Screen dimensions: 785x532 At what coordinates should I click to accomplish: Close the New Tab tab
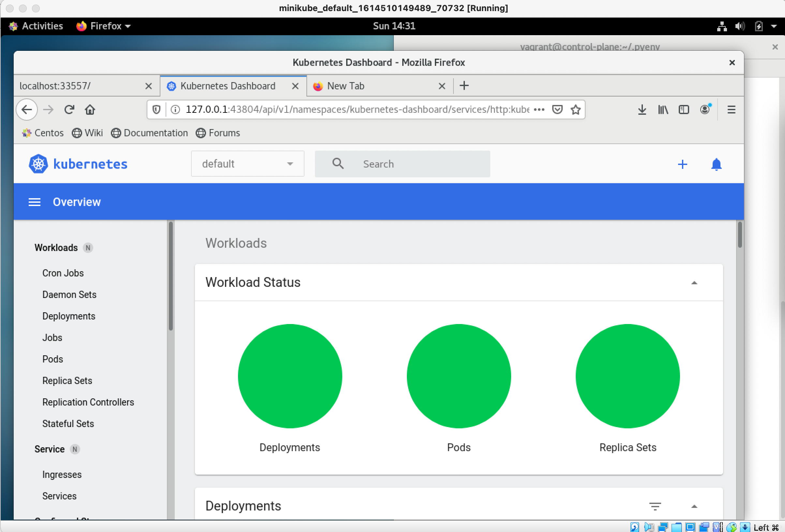click(442, 86)
